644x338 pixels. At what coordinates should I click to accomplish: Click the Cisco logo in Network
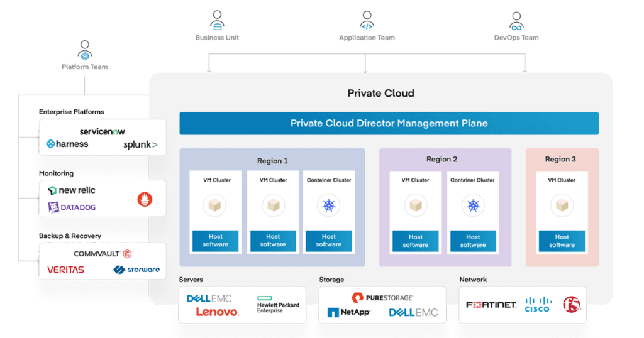(538, 305)
